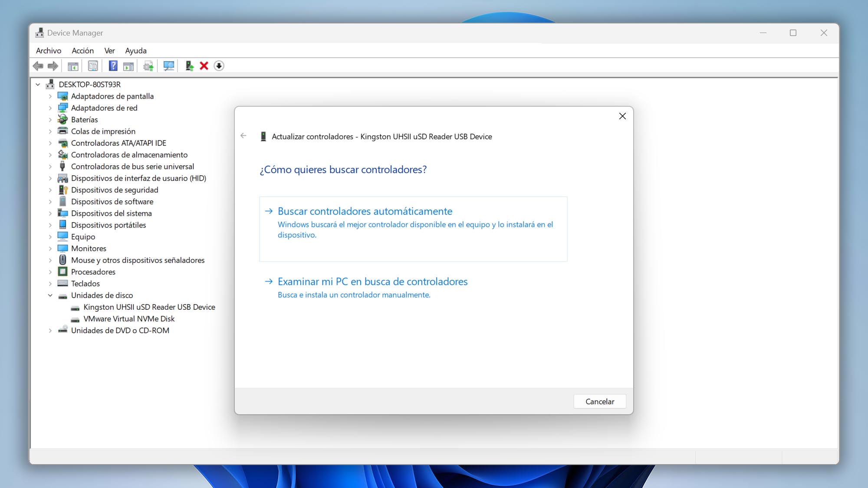The image size is (868, 488).
Task: Select Kingston UHSII uSD Reader USB Device
Action: point(148,307)
